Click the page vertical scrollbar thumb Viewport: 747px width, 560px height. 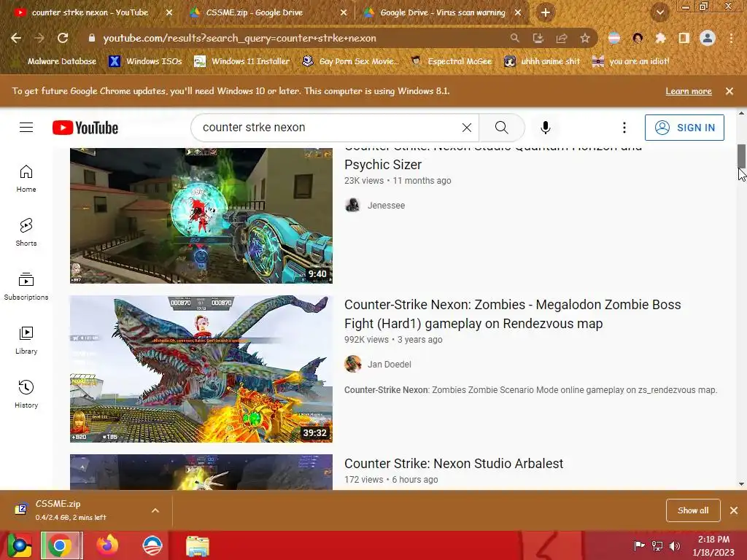pos(741,156)
